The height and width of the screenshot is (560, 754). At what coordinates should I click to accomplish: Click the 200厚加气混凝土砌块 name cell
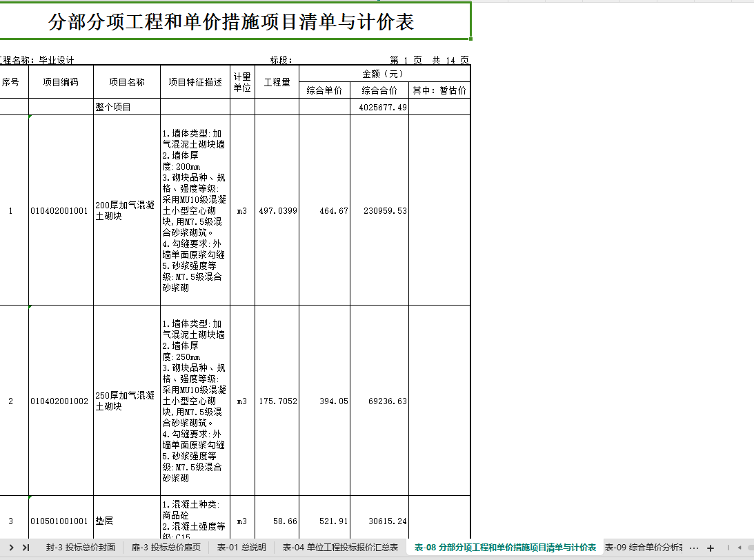[127, 210]
